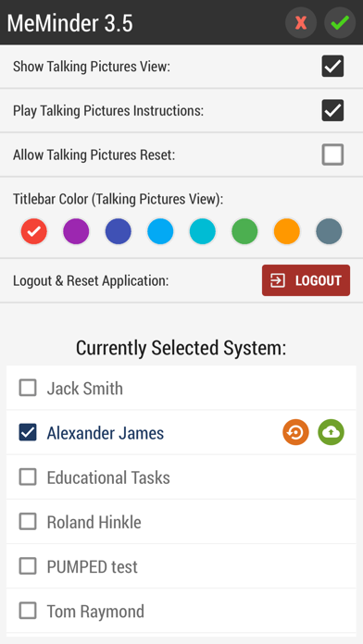Select the light blue titlebar color
Screen dimensions: 363x644
160,231
